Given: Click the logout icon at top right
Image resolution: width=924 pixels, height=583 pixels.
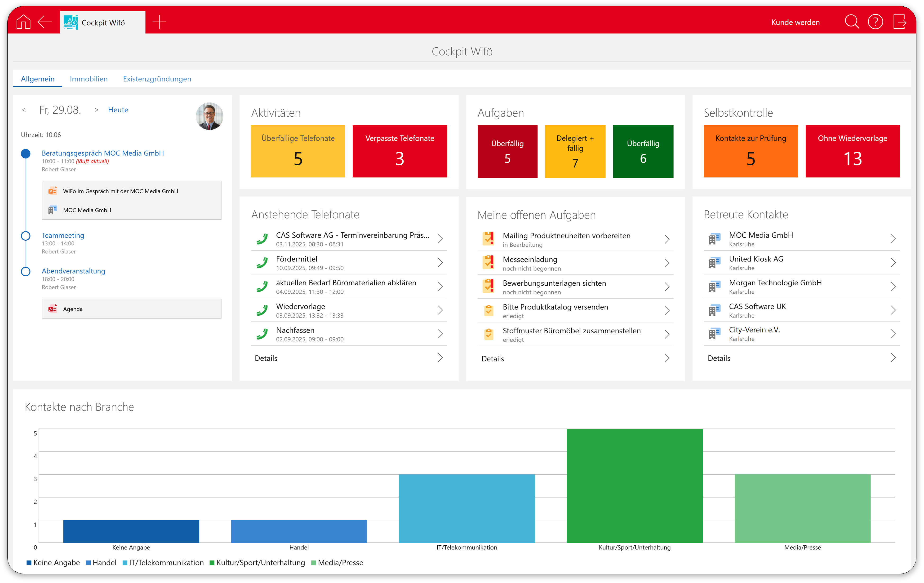Looking at the screenshot, I should click(x=899, y=22).
